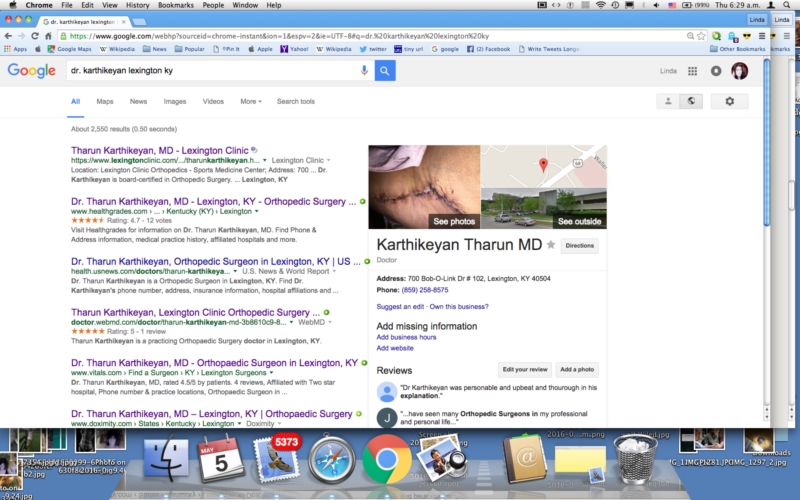
Task: Click the star next to Karthikeyan Tharun MD
Action: click(550, 245)
